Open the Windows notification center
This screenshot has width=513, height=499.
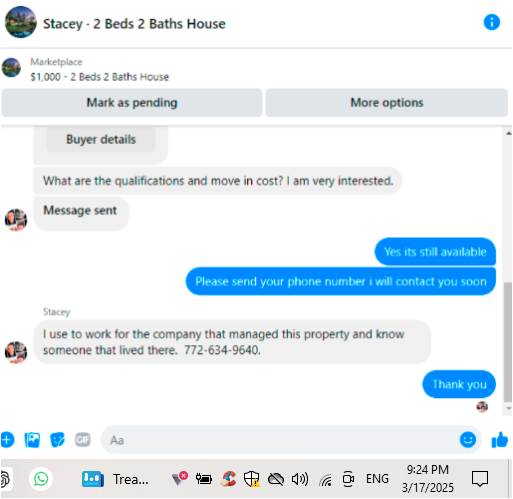[x=480, y=479]
